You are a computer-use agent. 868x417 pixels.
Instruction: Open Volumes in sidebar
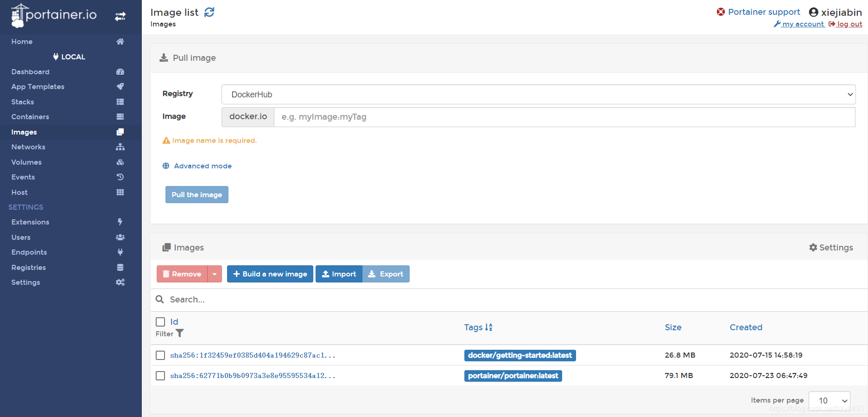coord(26,162)
